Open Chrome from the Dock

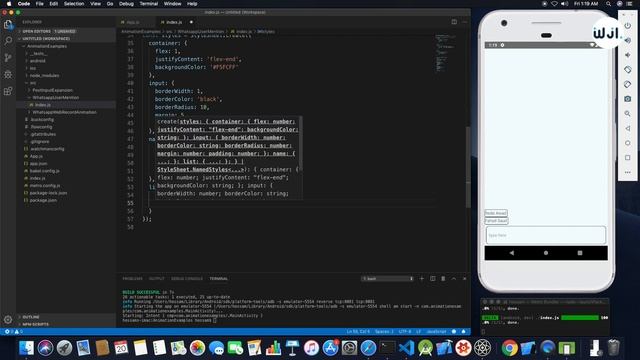pyautogui.click(x=509, y=348)
